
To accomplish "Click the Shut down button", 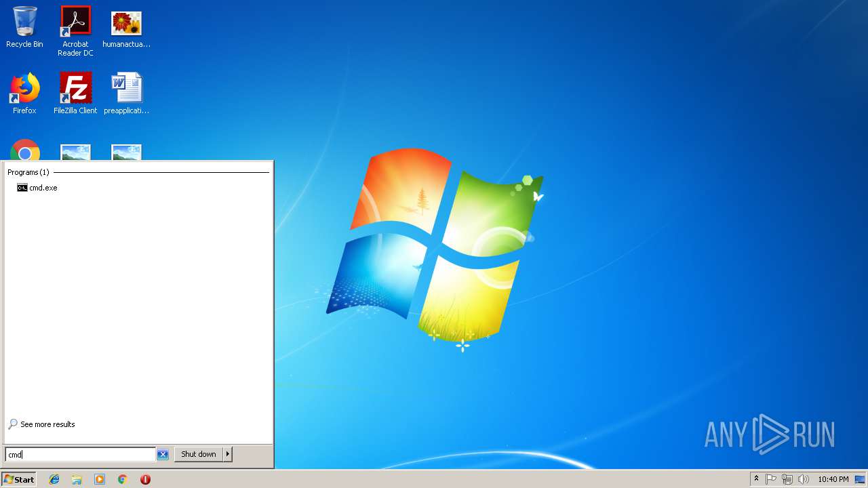I will click(x=199, y=454).
